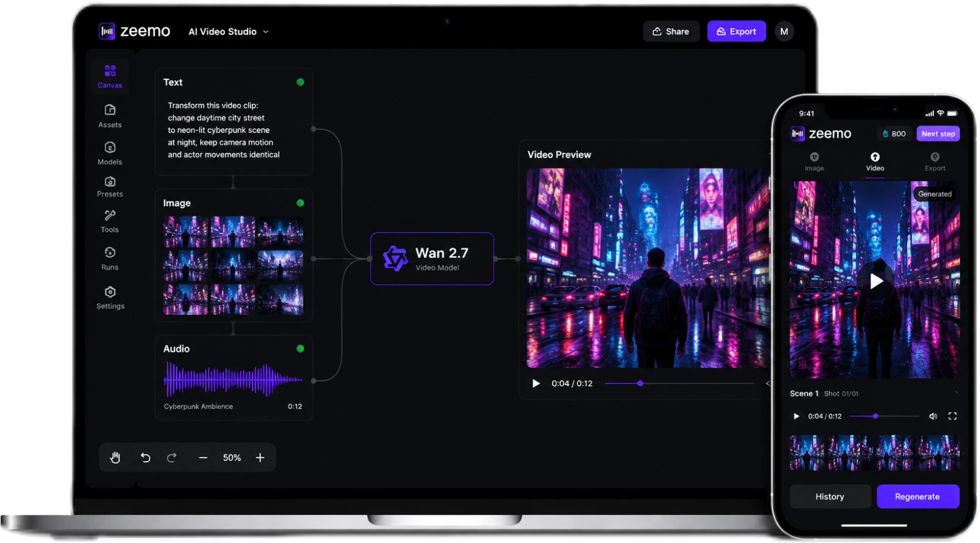Open the Canvas view in the sidebar
The width and height of the screenshot is (980, 543).
pyautogui.click(x=110, y=76)
